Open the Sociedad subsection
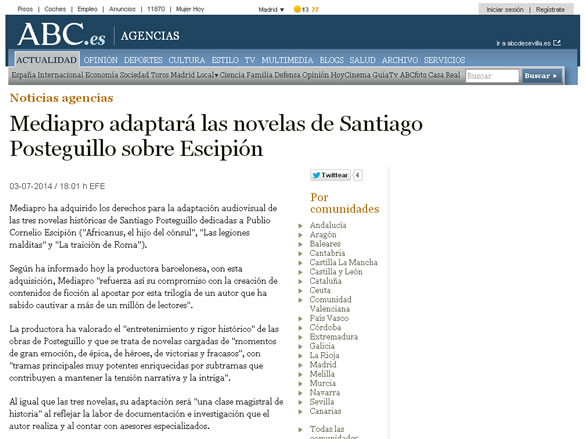585x439 pixels. [134, 75]
